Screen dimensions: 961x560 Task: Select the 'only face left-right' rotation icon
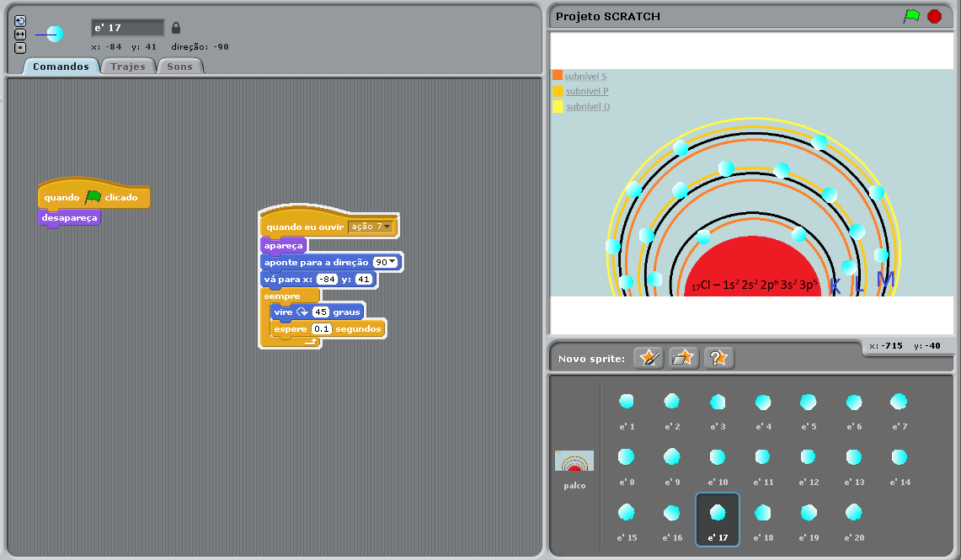20,35
